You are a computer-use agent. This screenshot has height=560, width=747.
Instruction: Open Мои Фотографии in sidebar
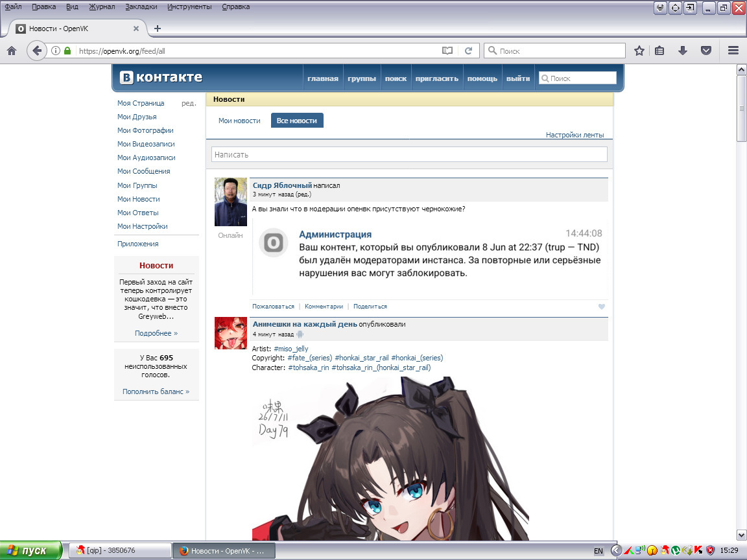(x=145, y=130)
